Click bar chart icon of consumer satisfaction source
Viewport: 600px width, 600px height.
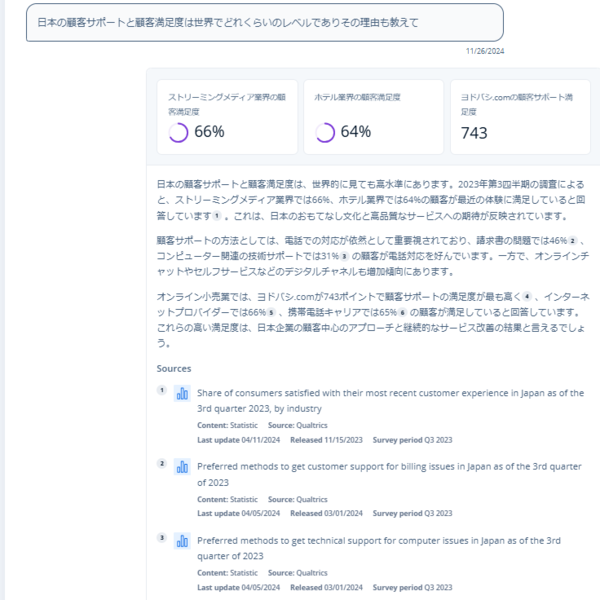click(x=182, y=393)
